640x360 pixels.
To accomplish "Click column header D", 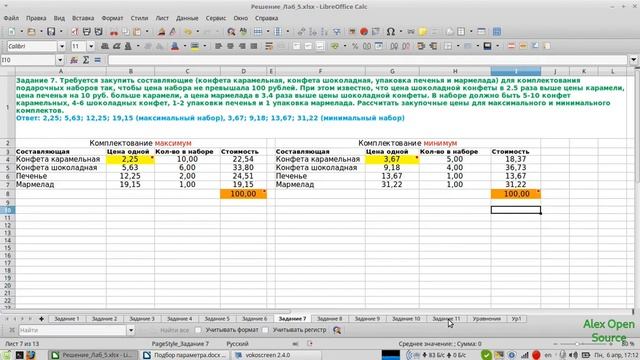I will click(244, 71).
